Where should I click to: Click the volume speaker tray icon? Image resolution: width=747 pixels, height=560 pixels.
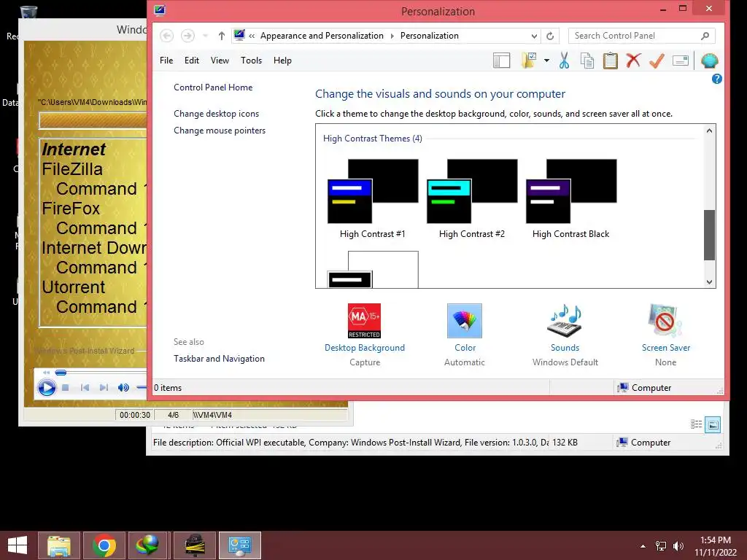point(678,546)
